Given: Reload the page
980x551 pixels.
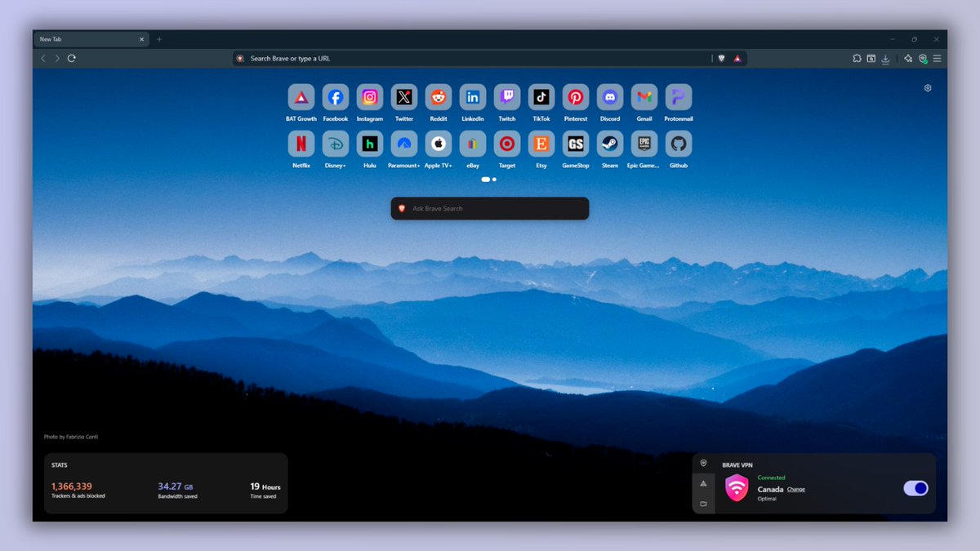Looking at the screenshot, I should click(x=72, y=59).
